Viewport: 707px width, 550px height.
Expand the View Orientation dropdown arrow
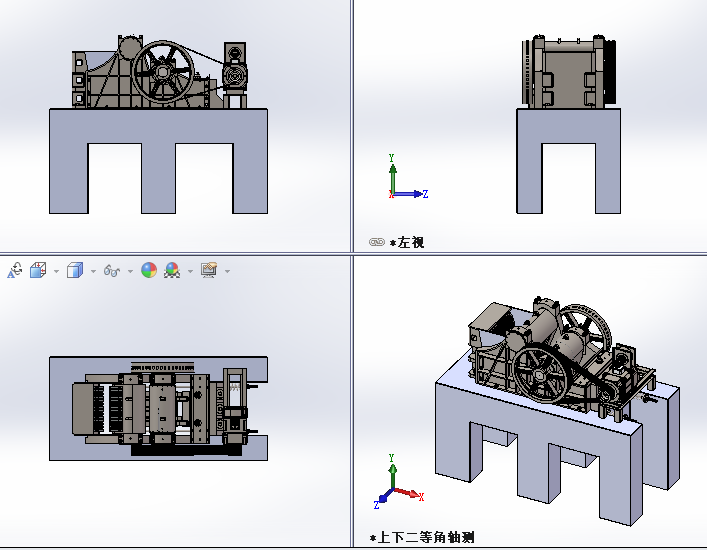pyautogui.click(x=56, y=271)
